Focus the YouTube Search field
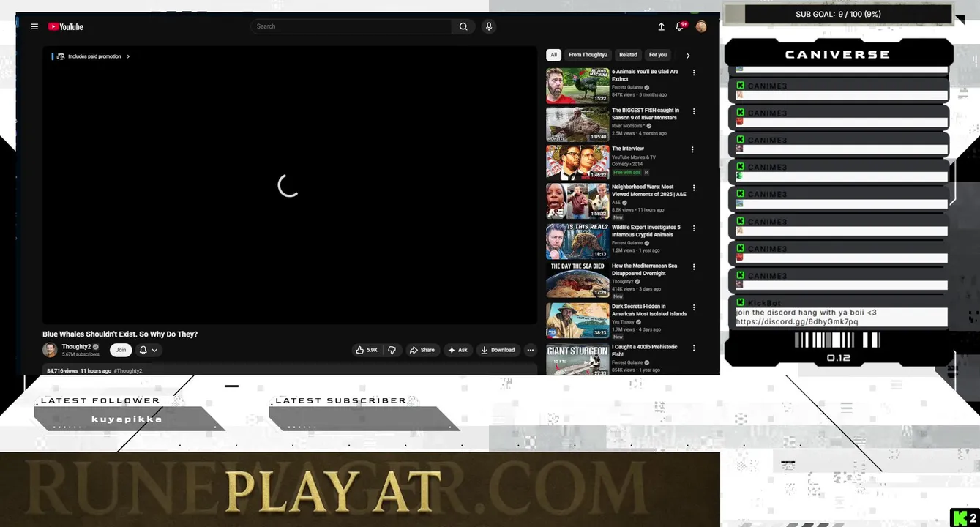 (351, 26)
